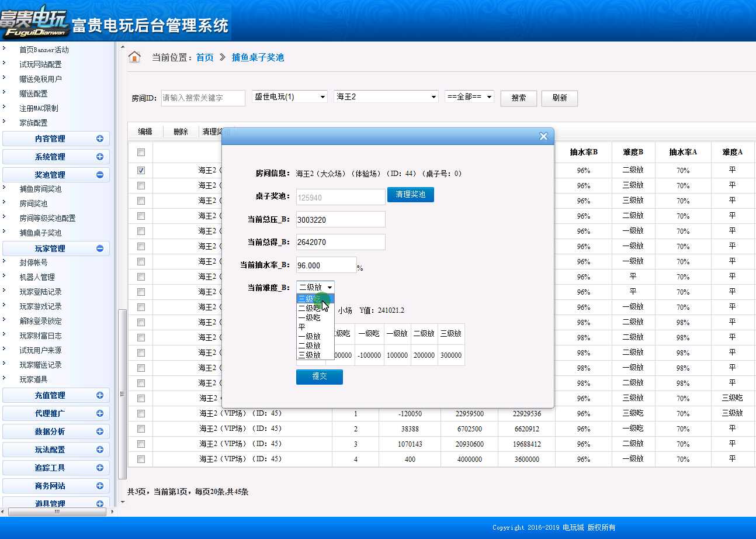756x539 pixels.
Task: Go to 首页 via breadcrumb link
Action: click(205, 57)
